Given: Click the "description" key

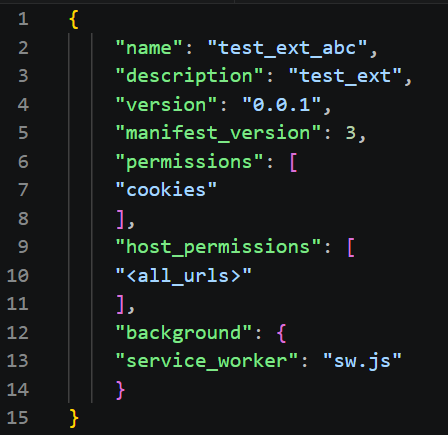Looking at the screenshot, I should click(x=189, y=76).
